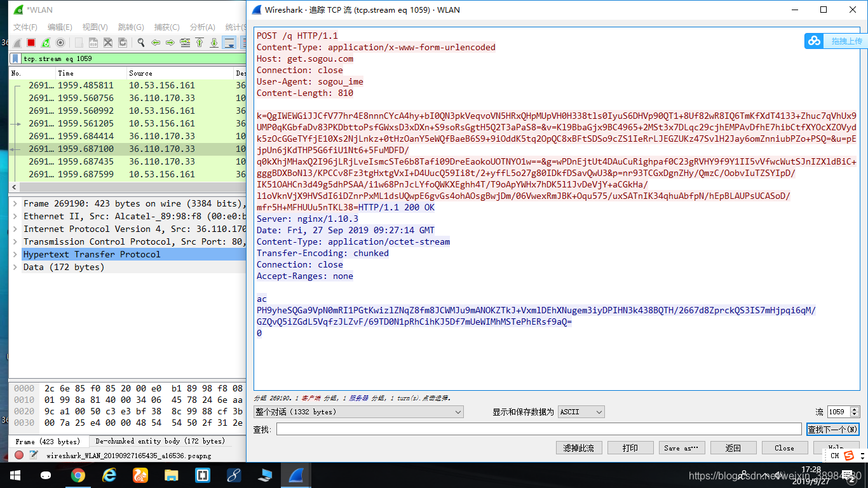Open the 整个对话 conversation dropdown

click(358, 412)
